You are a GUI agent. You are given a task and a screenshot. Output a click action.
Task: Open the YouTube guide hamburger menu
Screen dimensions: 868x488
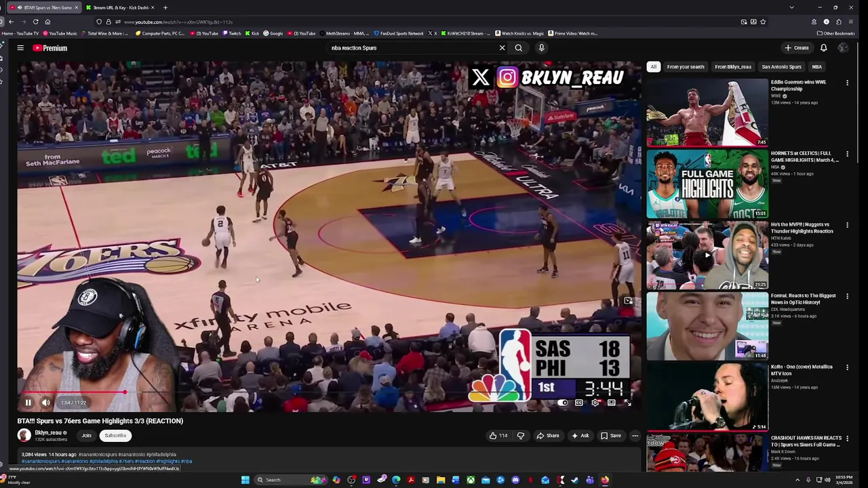pos(20,48)
